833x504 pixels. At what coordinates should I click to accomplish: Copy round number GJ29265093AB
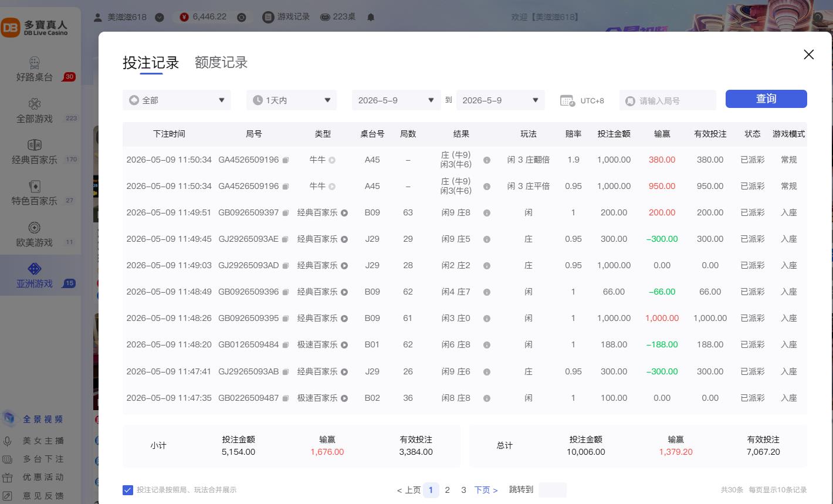pos(286,372)
